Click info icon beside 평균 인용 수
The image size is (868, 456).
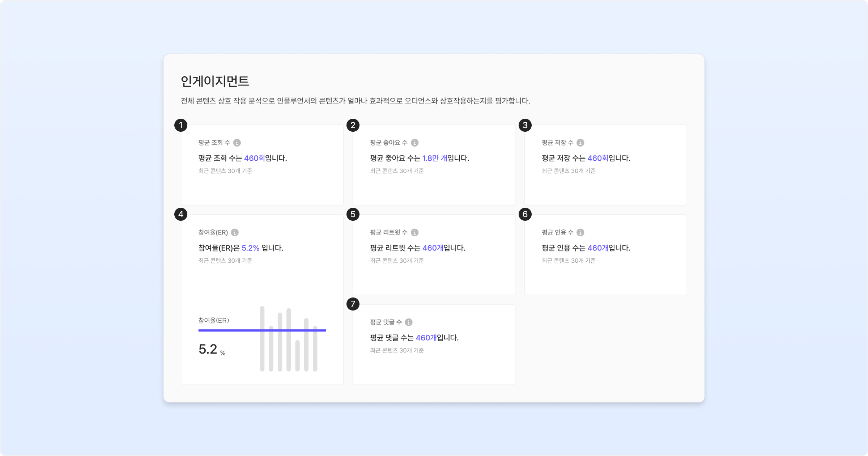pos(580,232)
